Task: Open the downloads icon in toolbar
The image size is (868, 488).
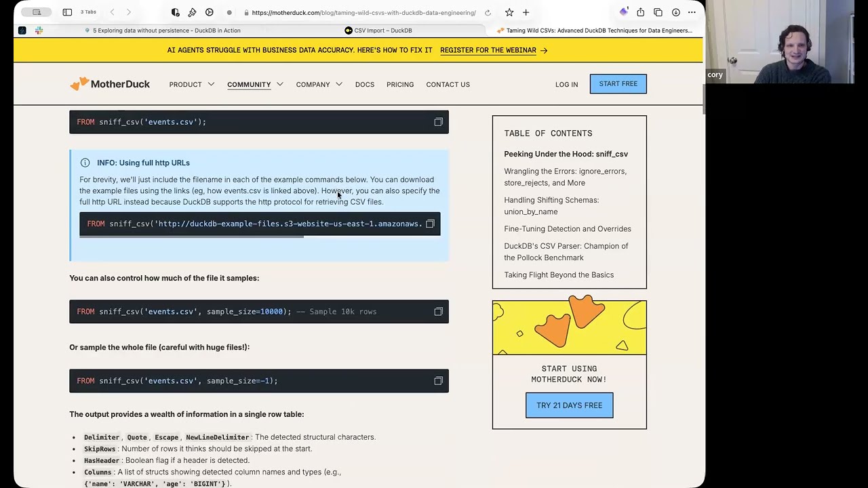Action: [675, 12]
